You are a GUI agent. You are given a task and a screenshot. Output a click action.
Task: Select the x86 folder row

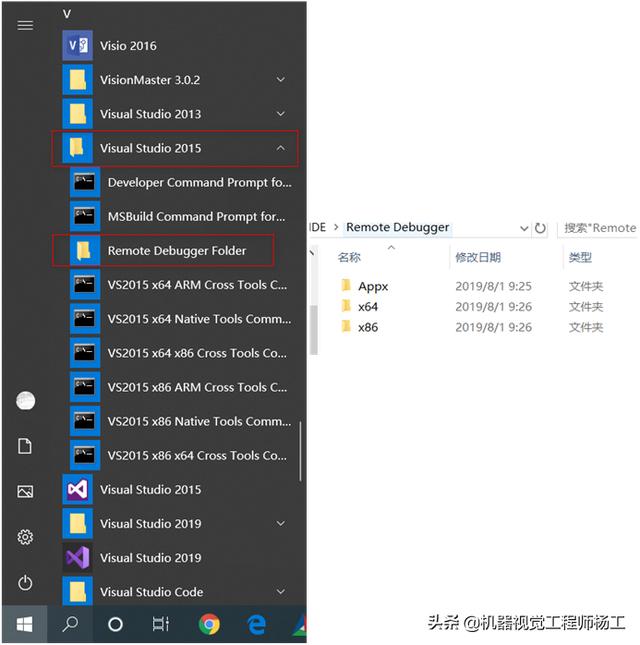[x=473, y=327]
